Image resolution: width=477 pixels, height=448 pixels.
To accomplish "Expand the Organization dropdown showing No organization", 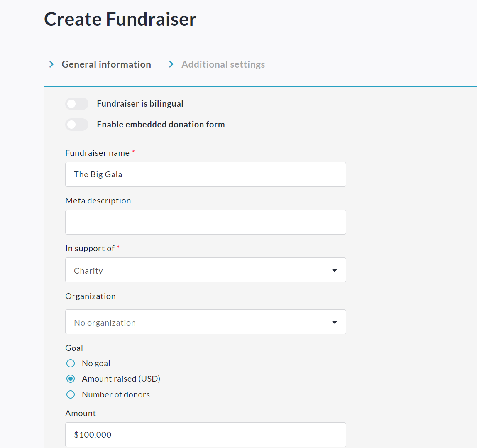I will click(205, 322).
